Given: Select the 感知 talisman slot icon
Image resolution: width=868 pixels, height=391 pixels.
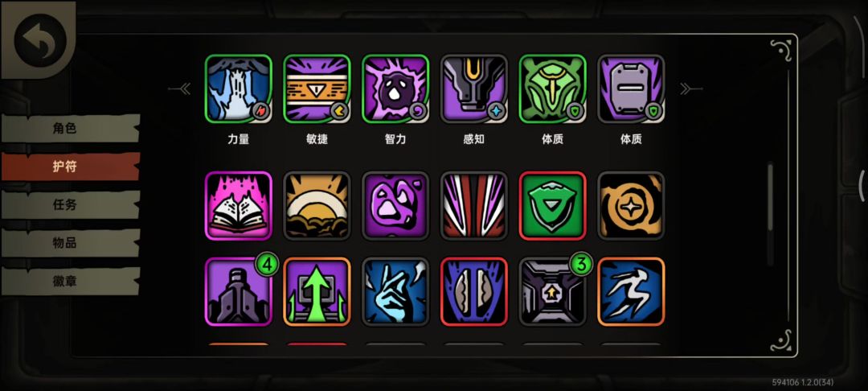Looking at the screenshot, I should point(474,88).
